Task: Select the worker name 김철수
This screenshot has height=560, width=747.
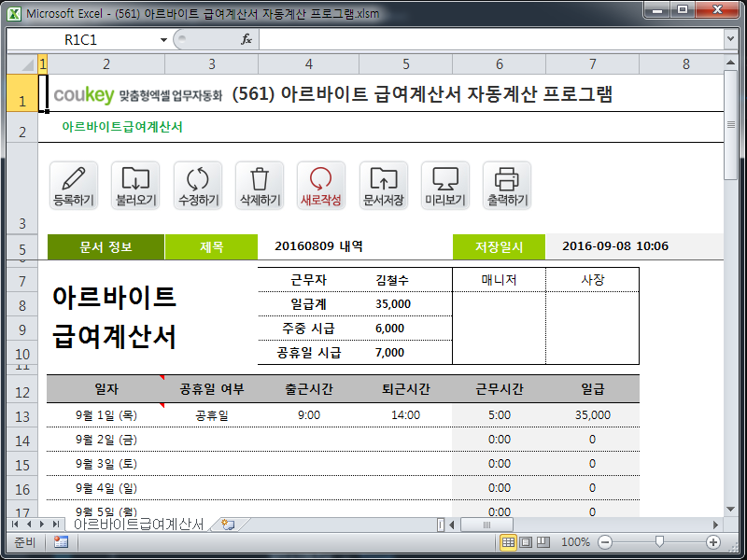Action: [392, 280]
